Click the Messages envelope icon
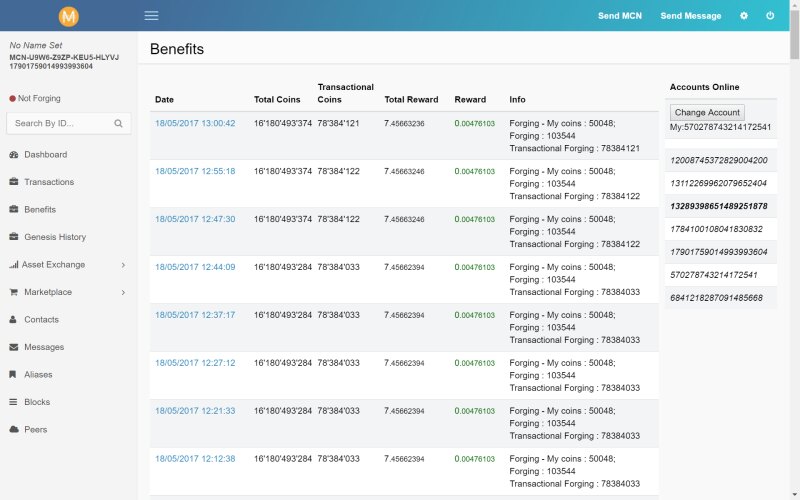Viewport: 800px width, 500px height. (x=14, y=347)
